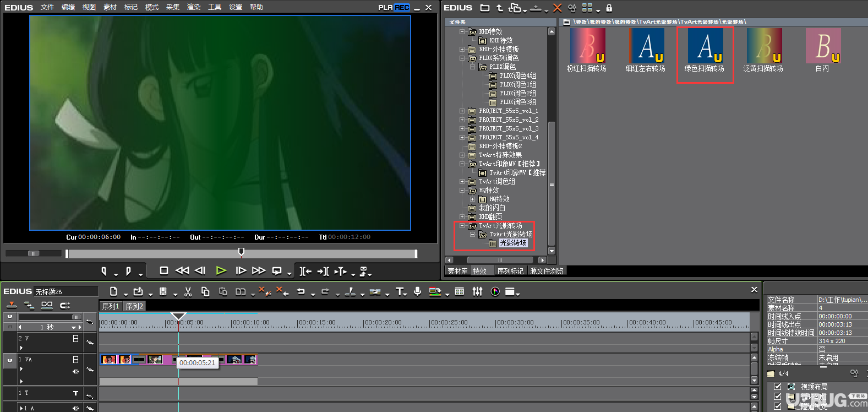Click the fast forward button in the player
This screenshot has width=868, height=412.
tap(259, 270)
